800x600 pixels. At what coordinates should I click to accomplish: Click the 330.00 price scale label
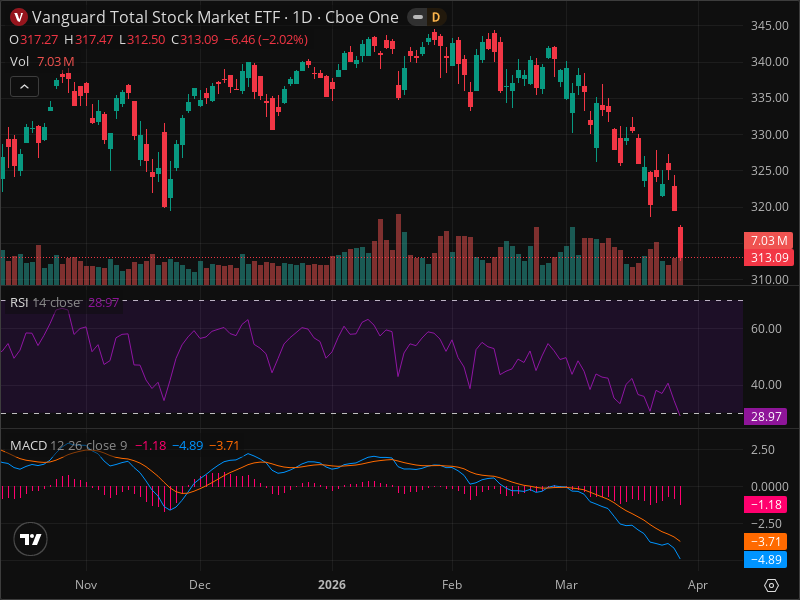pos(769,135)
